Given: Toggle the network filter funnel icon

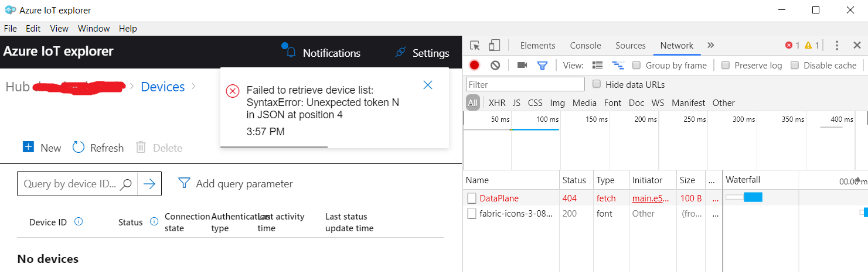Looking at the screenshot, I should [542, 66].
